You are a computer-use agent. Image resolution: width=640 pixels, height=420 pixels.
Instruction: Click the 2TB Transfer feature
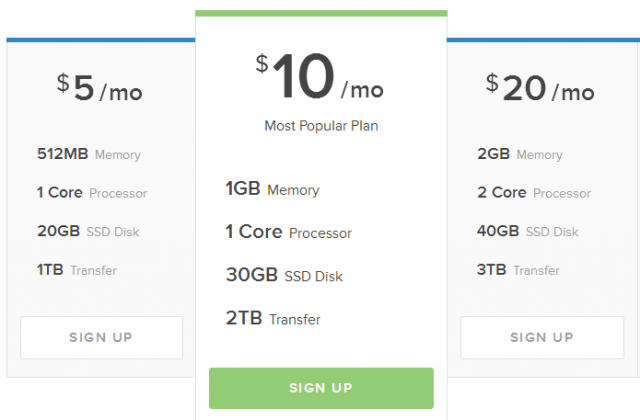coord(272,319)
